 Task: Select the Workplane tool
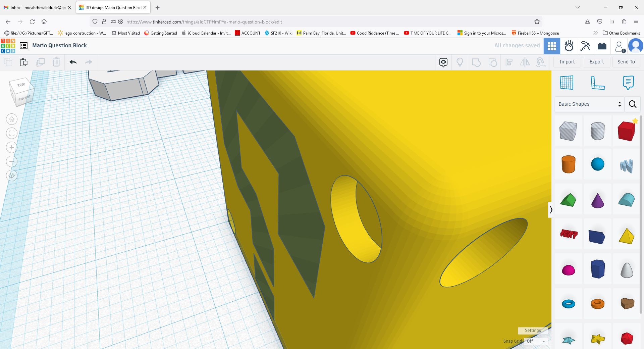pyautogui.click(x=567, y=83)
